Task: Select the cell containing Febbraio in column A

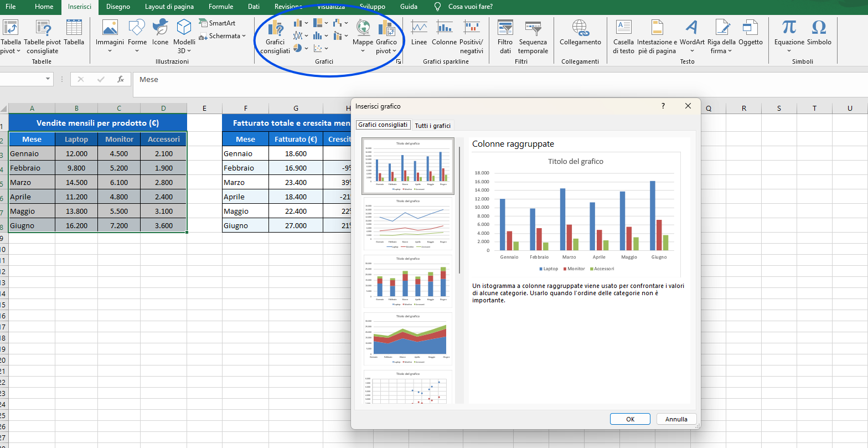Action: [32, 168]
